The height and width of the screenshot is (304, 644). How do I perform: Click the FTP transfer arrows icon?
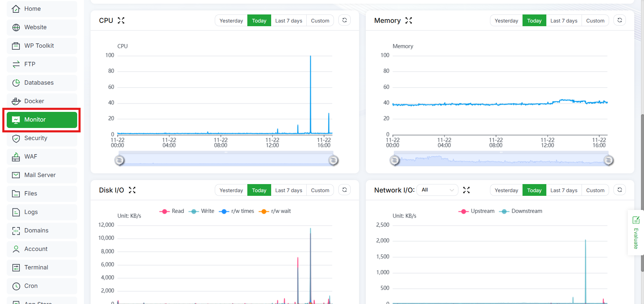point(16,64)
